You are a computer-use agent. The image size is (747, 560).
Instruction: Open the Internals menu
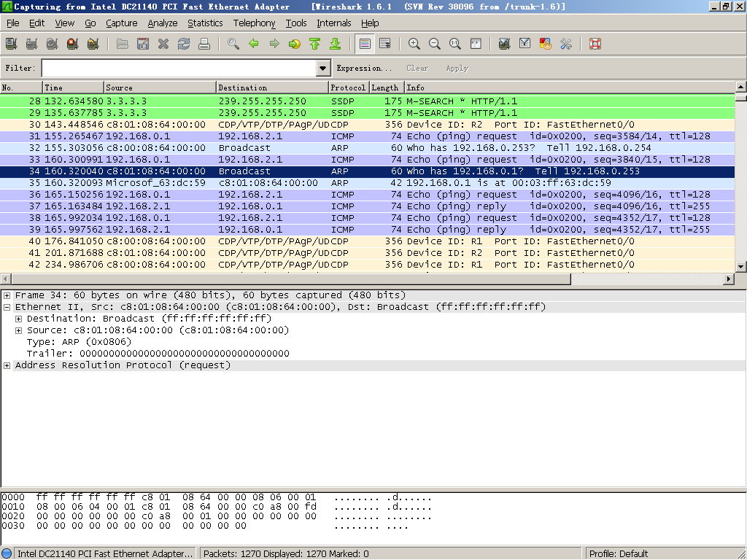tap(334, 23)
